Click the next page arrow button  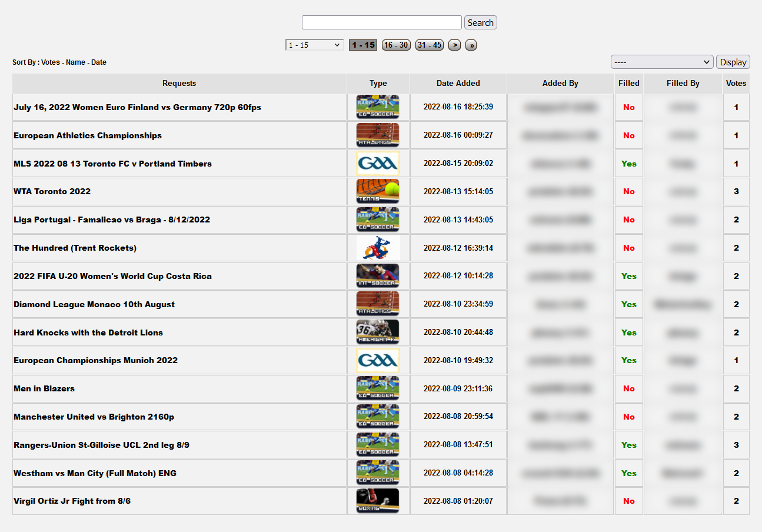[x=454, y=45]
